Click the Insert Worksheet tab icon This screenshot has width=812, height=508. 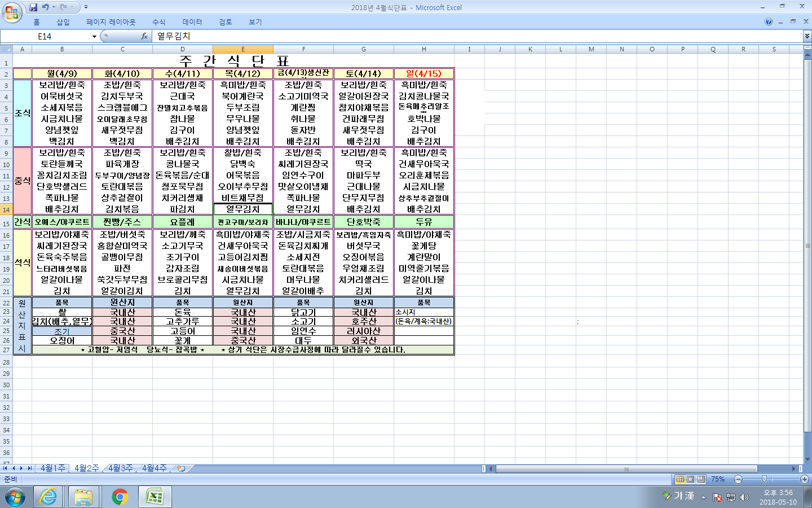click(181, 468)
